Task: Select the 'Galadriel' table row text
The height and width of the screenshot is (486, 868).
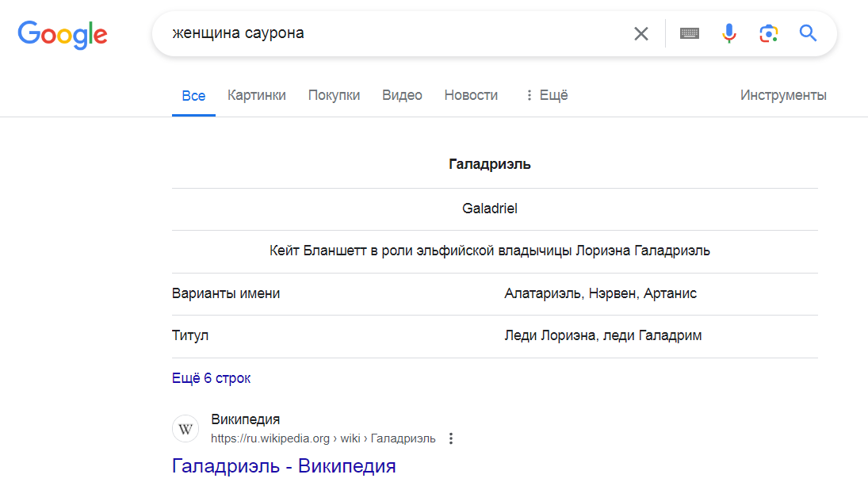Action: pyautogui.click(x=489, y=209)
